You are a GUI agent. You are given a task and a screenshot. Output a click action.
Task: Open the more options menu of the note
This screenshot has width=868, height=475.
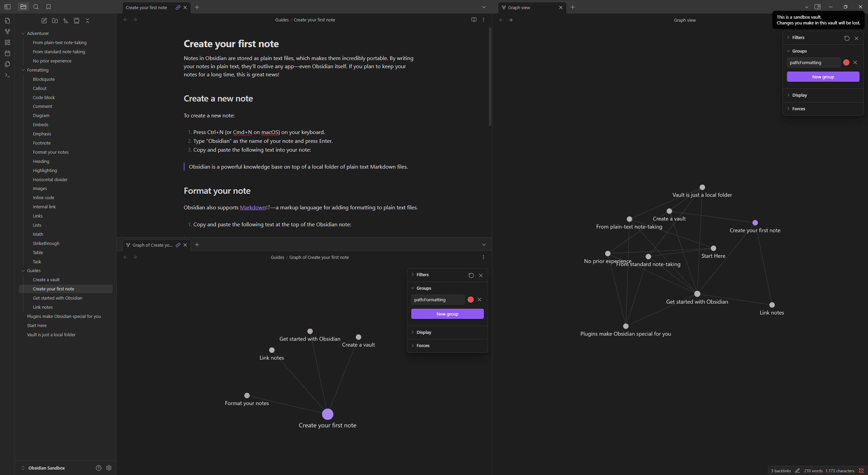point(484,20)
